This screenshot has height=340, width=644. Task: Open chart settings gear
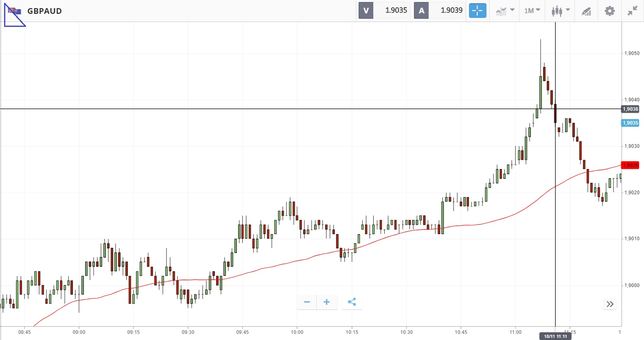pyautogui.click(x=609, y=11)
